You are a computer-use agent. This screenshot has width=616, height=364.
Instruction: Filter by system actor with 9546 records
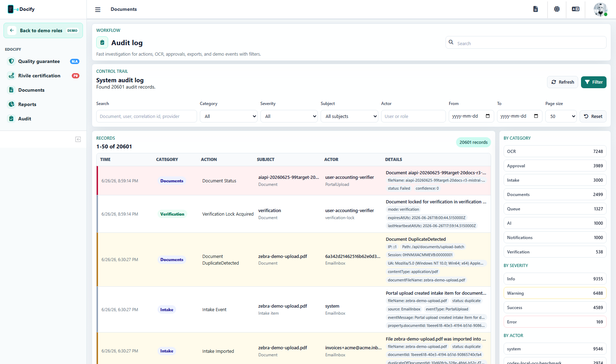coord(555,349)
